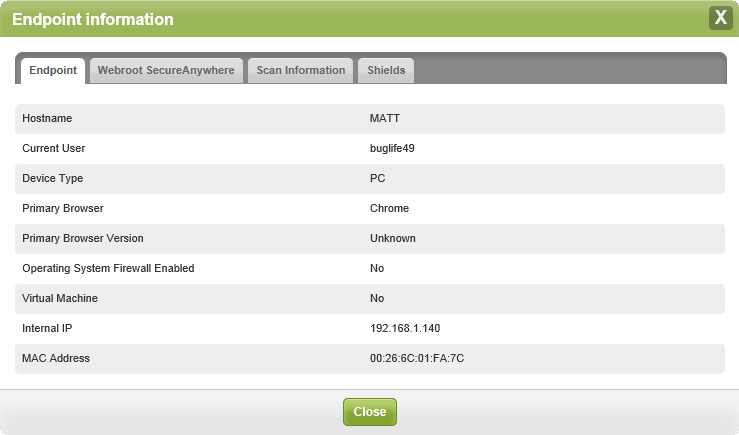
Task: Select the Device Type row
Action: coord(370,179)
